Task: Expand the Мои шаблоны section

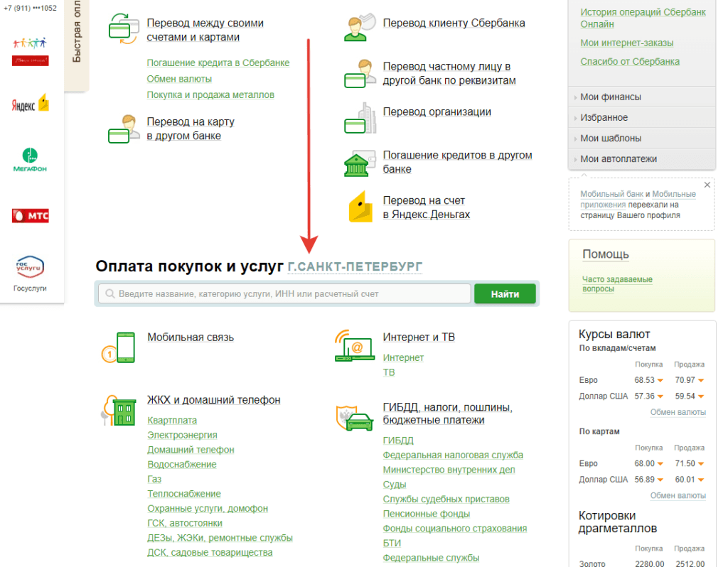Action: tap(642, 139)
